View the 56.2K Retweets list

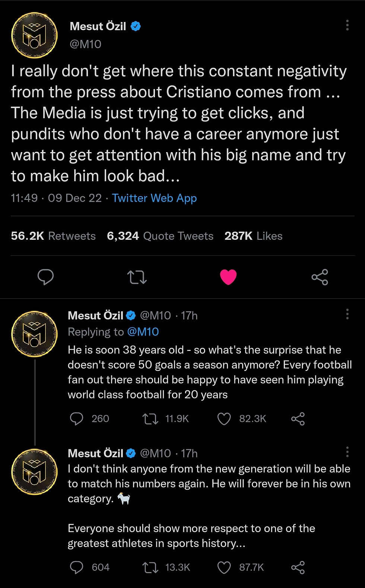(x=53, y=236)
